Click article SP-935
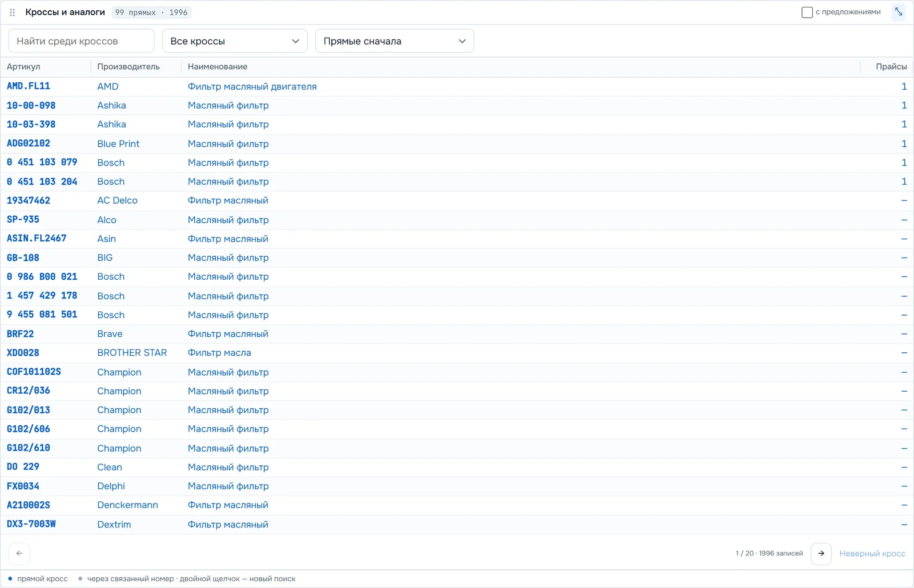This screenshot has height=588, width=914. (x=23, y=220)
